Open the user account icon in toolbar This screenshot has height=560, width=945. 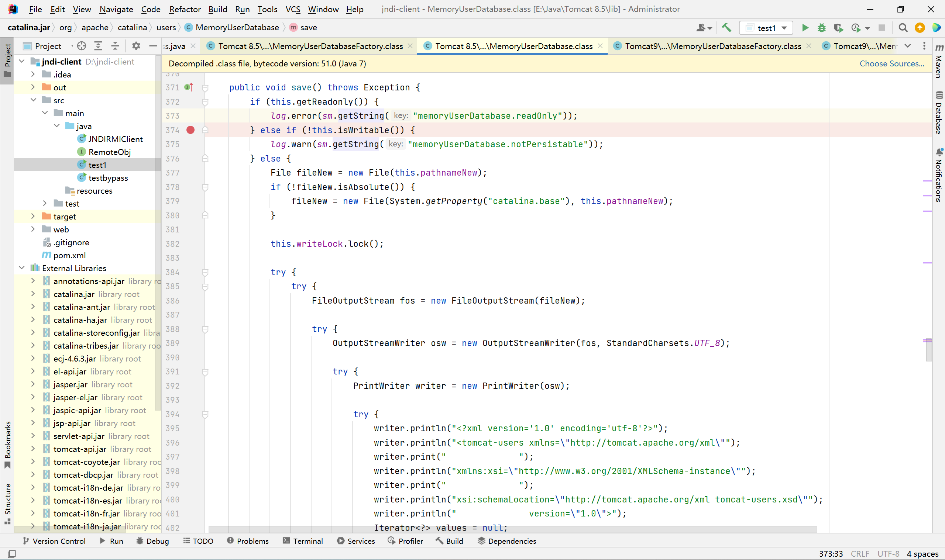[704, 28]
